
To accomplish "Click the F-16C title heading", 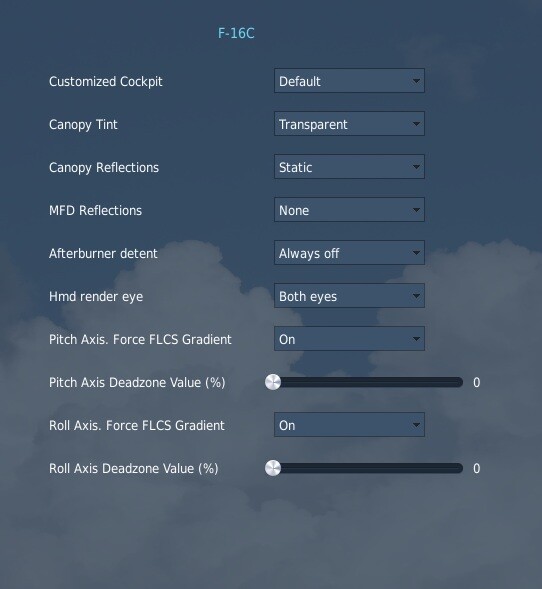I will pos(236,33).
